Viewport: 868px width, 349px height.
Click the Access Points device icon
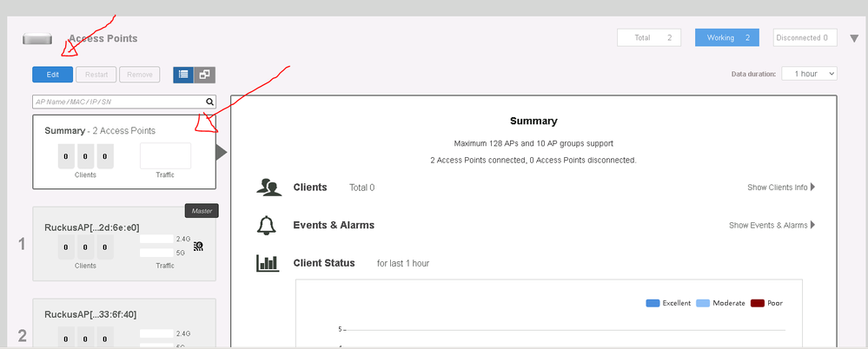coord(38,39)
